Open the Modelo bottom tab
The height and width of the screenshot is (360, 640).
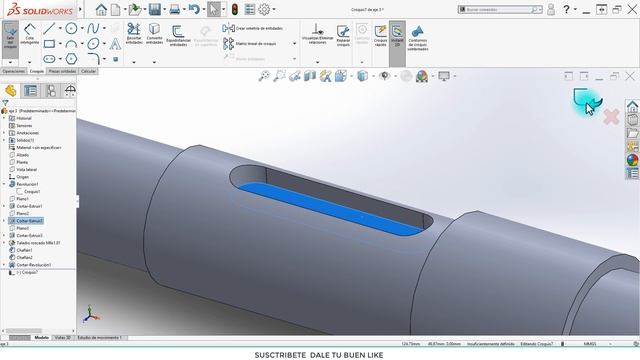coord(41,338)
